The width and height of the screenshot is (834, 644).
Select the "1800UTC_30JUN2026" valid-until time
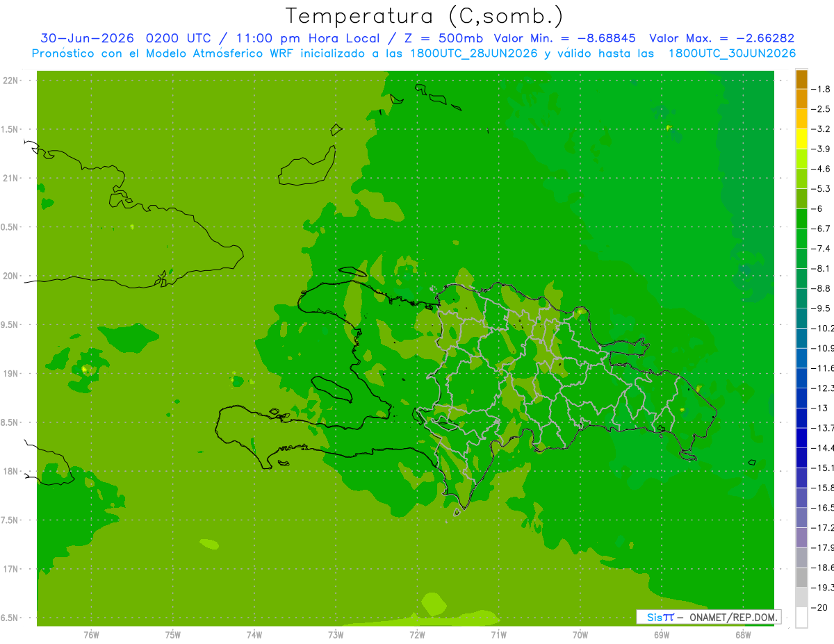[x=732, y=53]
